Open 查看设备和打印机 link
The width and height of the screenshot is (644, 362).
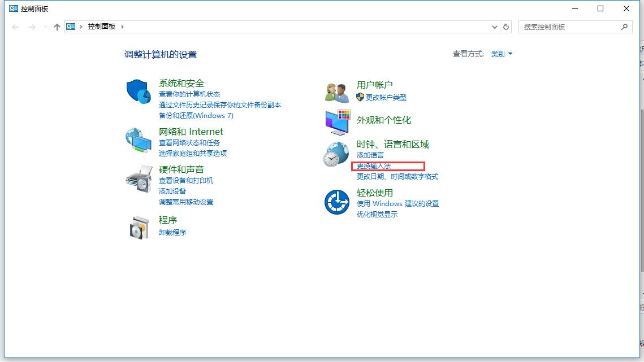click(186, 181)
